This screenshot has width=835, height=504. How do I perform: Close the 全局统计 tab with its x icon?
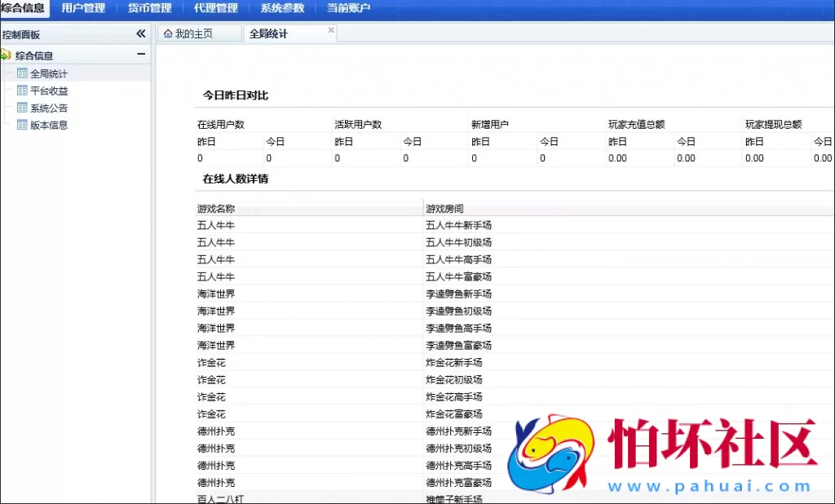[330, 29]
